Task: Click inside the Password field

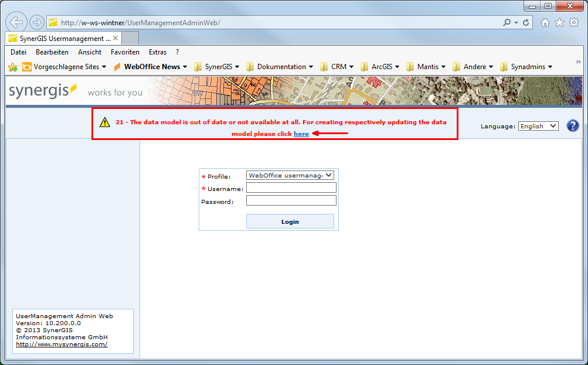Action: pos(291,200)
